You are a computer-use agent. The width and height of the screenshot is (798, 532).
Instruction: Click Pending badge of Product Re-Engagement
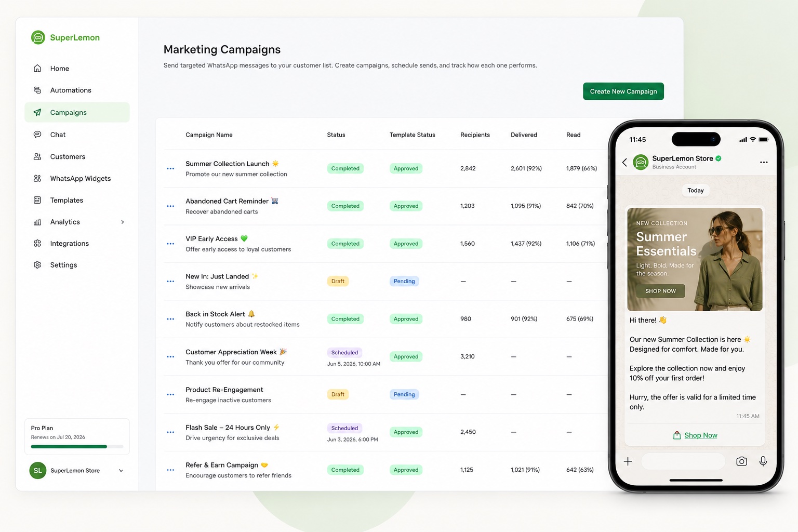pyautogui.click(x=404, y=394)
